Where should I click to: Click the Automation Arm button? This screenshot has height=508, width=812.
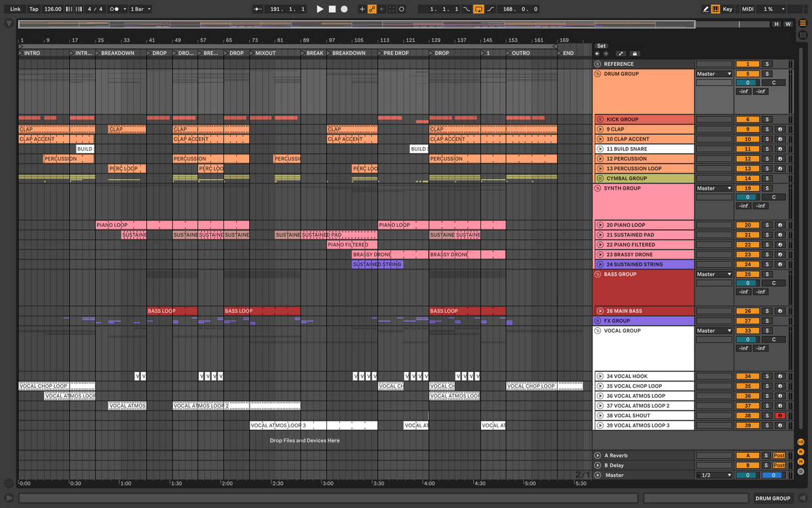(372, 9)
